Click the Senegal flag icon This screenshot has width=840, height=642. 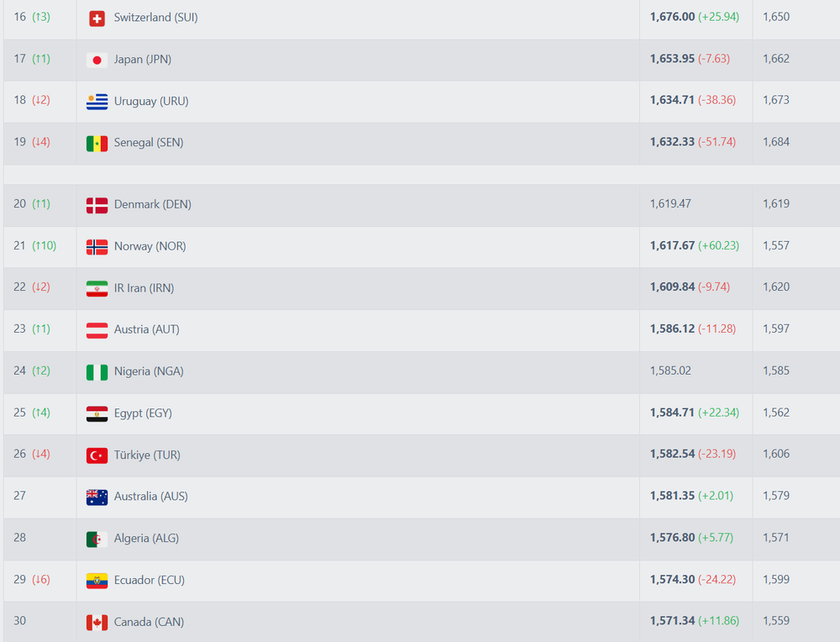(x=97, y=143)
